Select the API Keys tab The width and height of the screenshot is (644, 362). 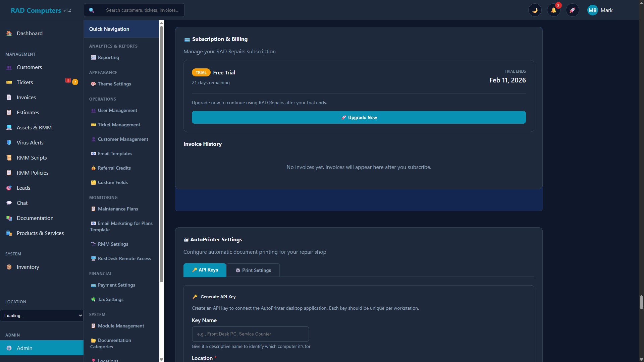205,270
